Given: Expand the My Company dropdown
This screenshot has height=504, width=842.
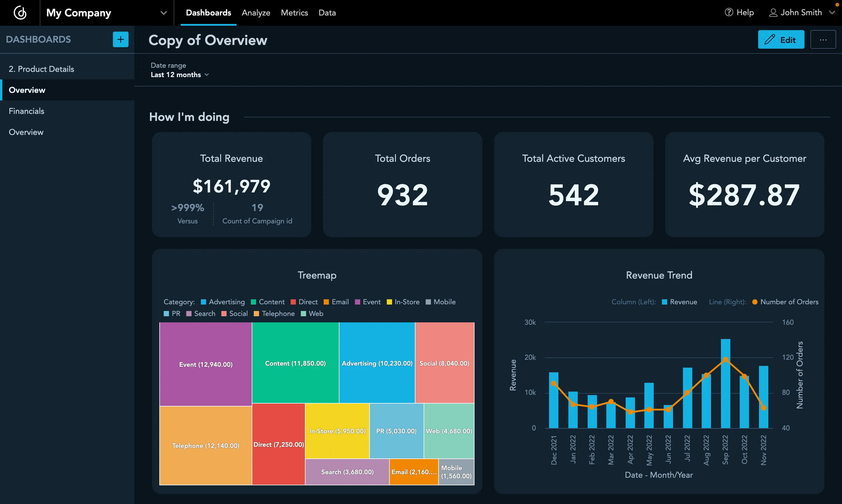Looking at the screenshot, I should click(x=163, y=13).
